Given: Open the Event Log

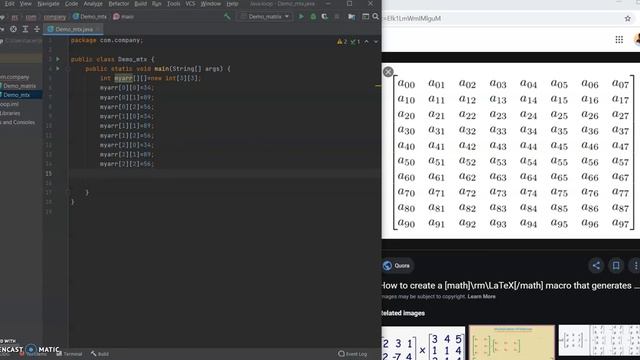Looking at the screenshot, I should pos(353,354).
